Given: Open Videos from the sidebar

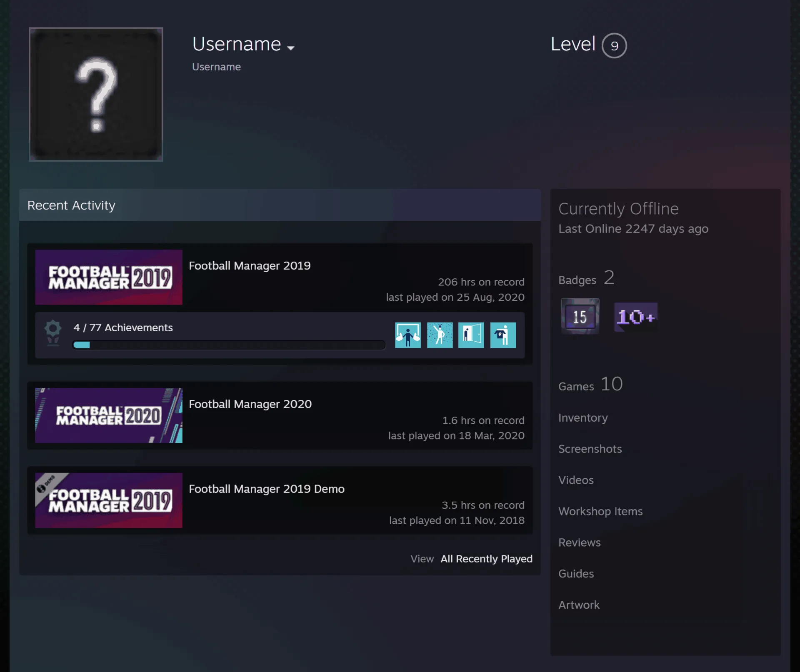Looking at the screenshot, I should (576, 480).
